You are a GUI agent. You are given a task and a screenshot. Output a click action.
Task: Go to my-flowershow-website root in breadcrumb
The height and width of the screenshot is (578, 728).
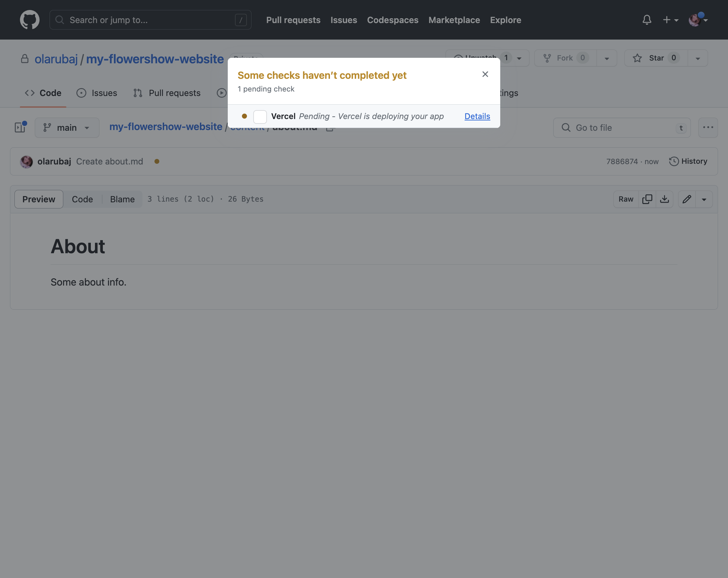click(166, 127)
